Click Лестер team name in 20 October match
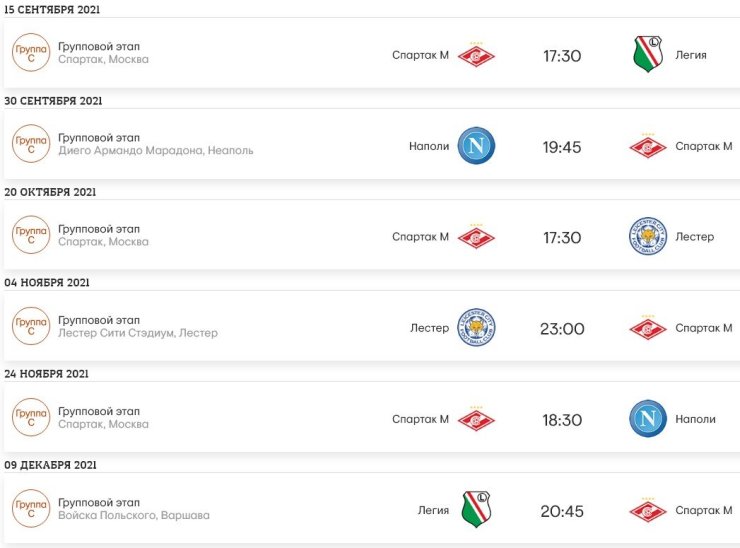The image size is (740, 548). (x=695, y=237)
